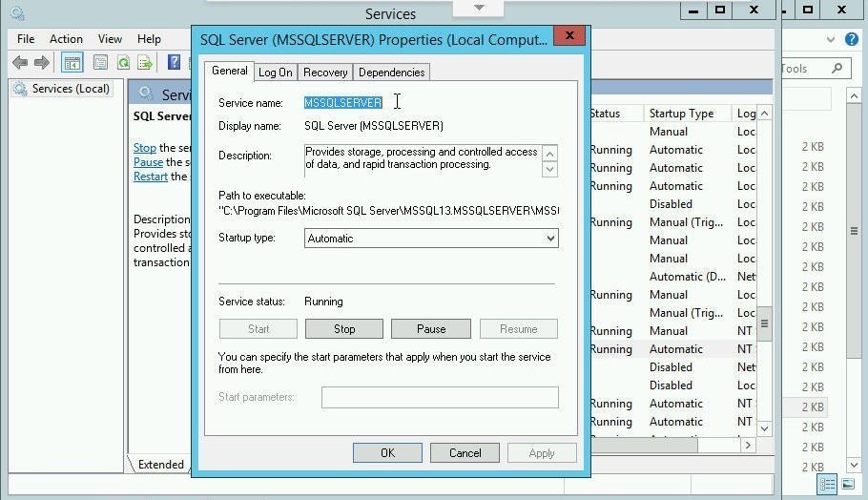Switch to the Log On tab

(276, 73)
